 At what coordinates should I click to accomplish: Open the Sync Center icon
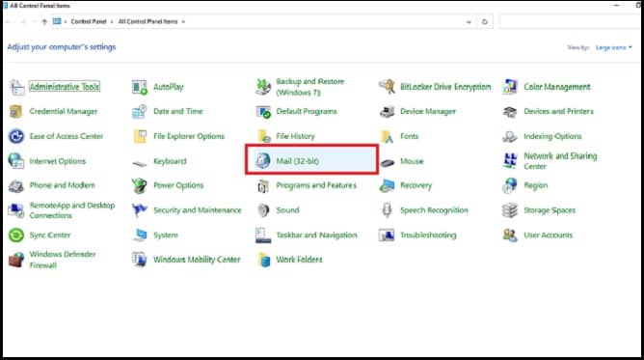(16, 235)
